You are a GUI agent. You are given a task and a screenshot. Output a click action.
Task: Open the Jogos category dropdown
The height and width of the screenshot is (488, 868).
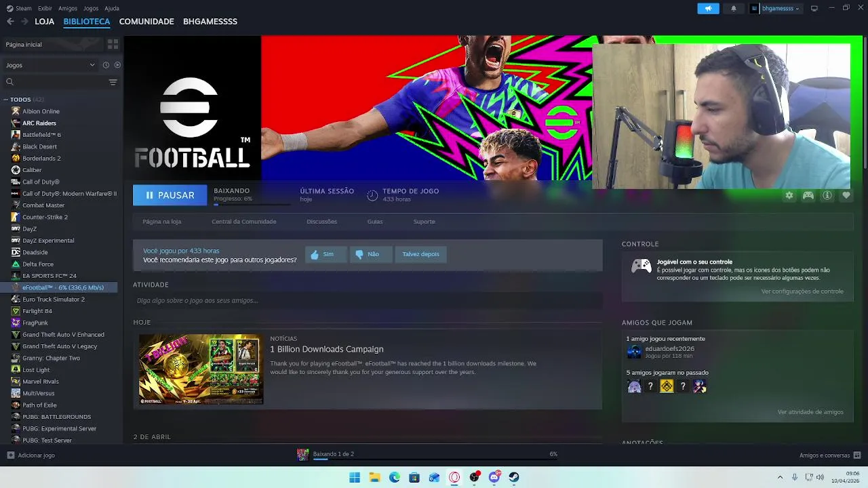51,65
